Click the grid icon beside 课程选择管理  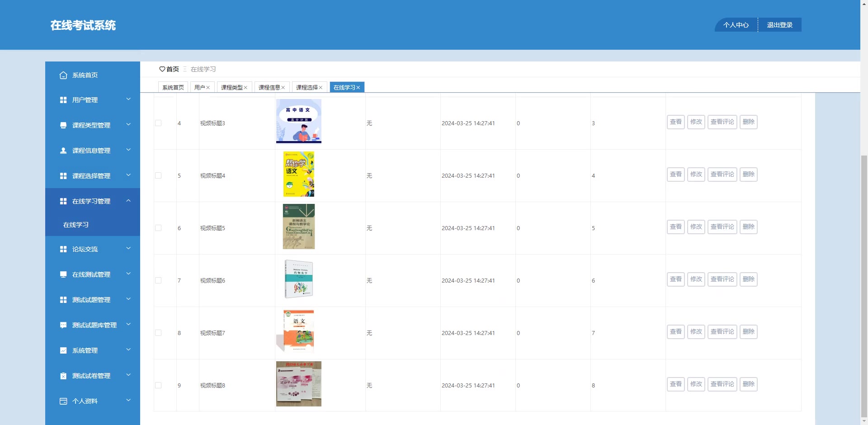[63, 176]
